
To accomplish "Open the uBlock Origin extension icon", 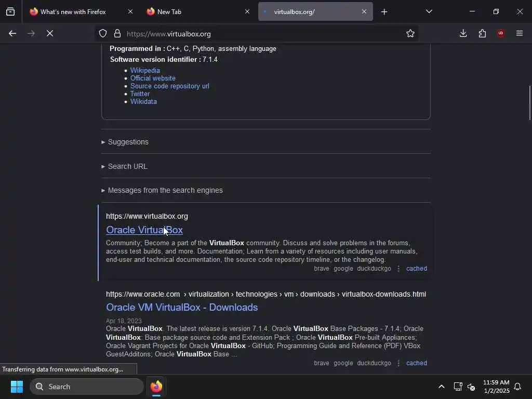I will coord(500,33).
